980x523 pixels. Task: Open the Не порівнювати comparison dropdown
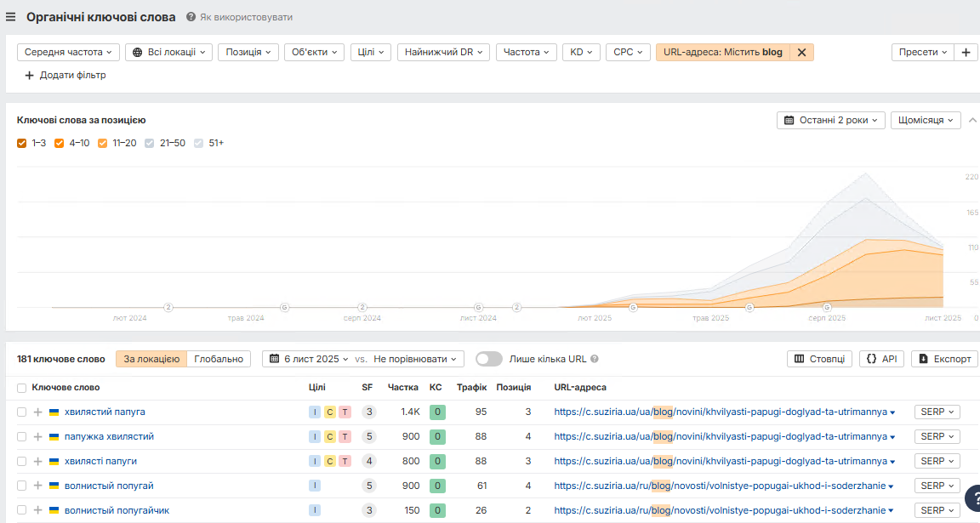click(x=415, y=359)
